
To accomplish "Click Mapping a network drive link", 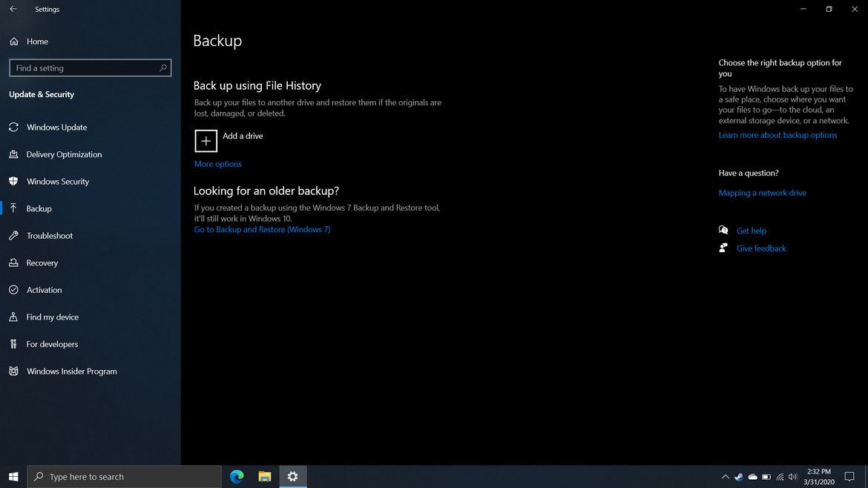I will click(x=762, y=193).
